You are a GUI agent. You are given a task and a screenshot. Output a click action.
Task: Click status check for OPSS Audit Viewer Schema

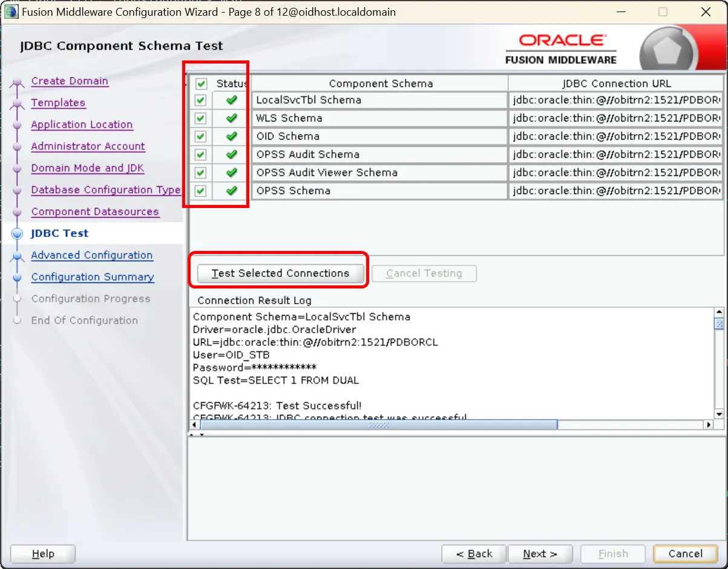tap(231, 173)
